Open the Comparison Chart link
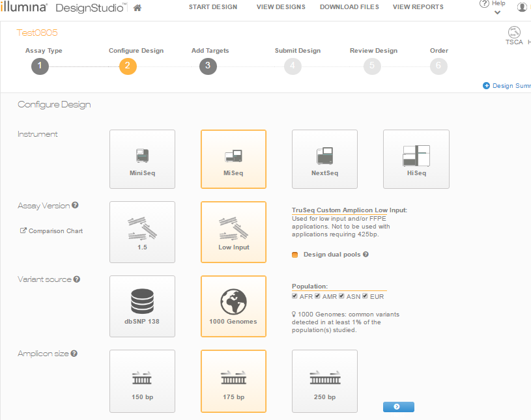531x420 pixels. coord(51,231)
